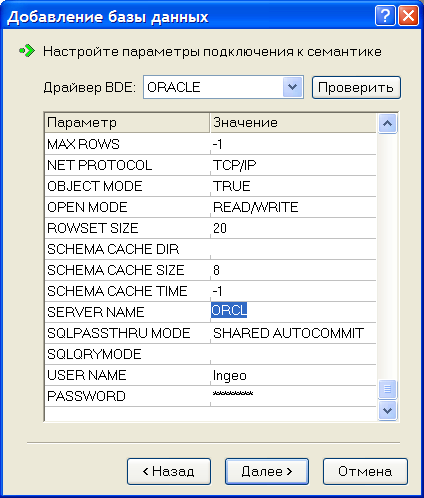Click the SCHEMA CACHE SIZE value 8
The width and height of the screenshot is (424, 498).
click(x=293, y=270)
